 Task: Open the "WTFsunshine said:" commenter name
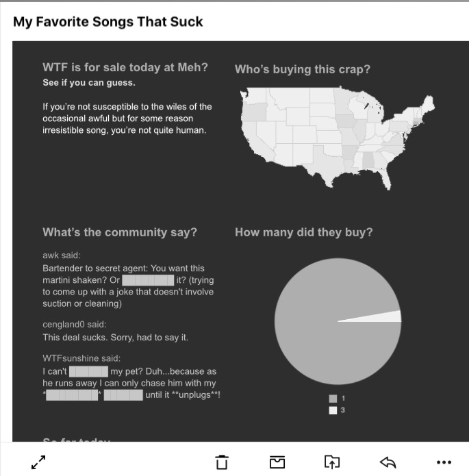(x=81, y=358)
